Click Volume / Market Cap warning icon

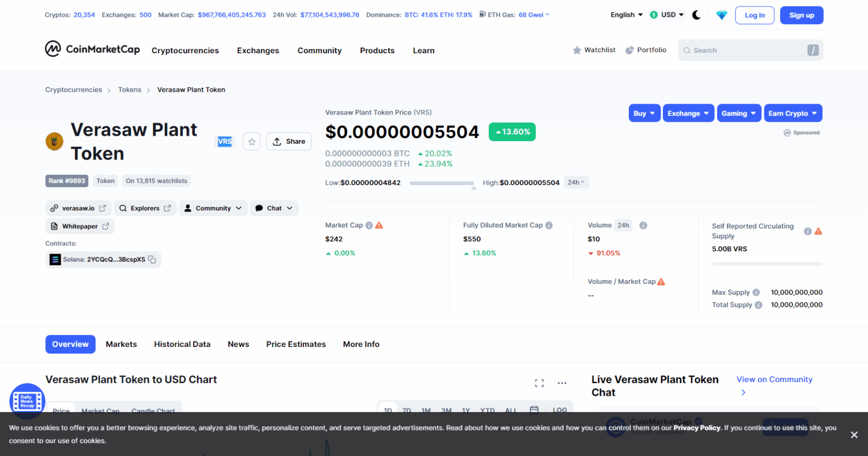point(661,282)
